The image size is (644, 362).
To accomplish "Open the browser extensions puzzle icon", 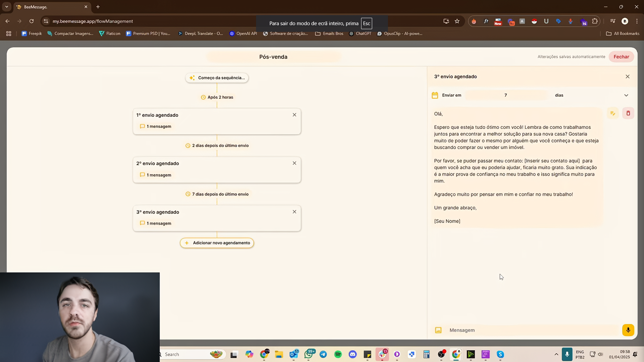I will point(595,21).
